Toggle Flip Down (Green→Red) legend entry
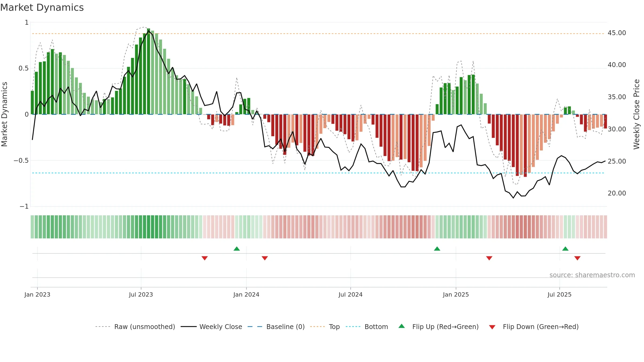The image size is (644, 362). [x=534, y=327]
